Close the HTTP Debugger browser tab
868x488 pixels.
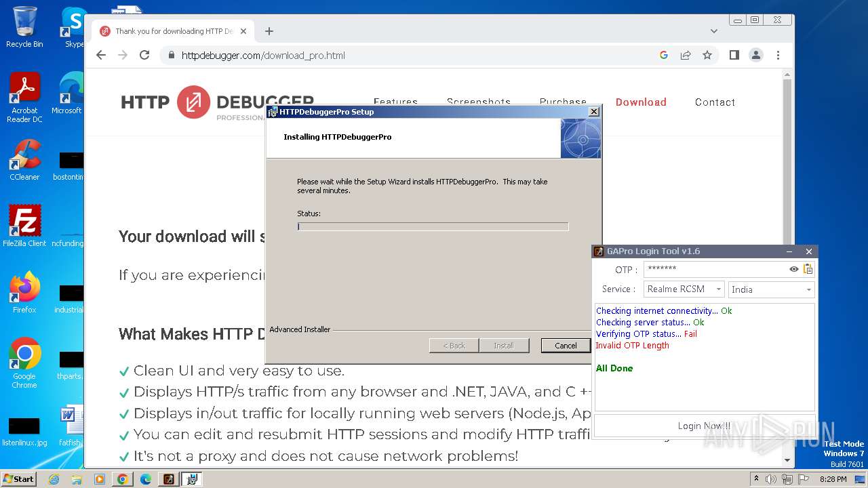243,31
